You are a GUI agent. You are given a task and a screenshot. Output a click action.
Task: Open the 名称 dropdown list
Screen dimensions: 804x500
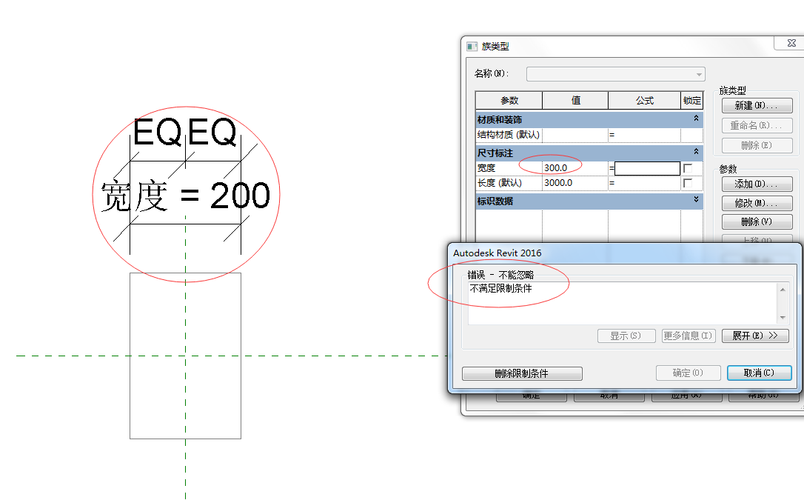click(x=698, y=74)
